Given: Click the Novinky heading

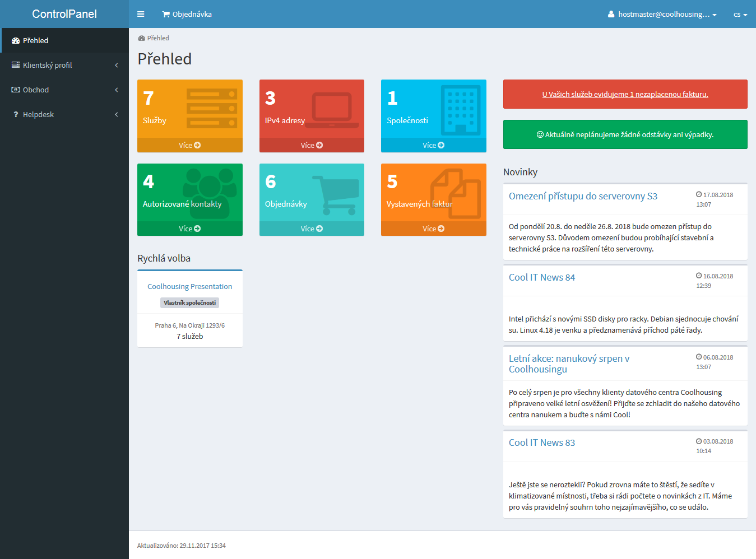Looking at the screenshot, I should [x=520, y=172].
